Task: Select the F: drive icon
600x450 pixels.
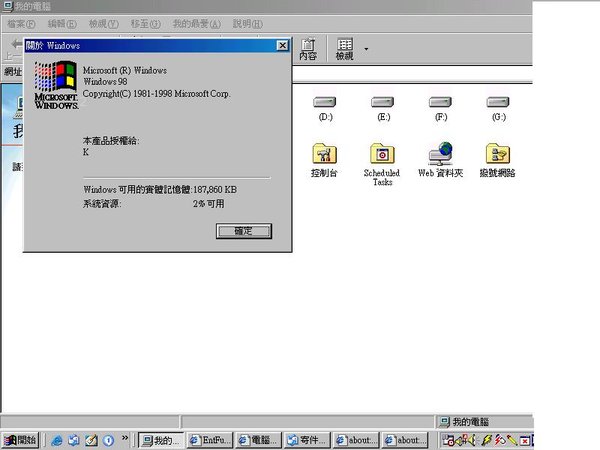Action: pos(441,109)
